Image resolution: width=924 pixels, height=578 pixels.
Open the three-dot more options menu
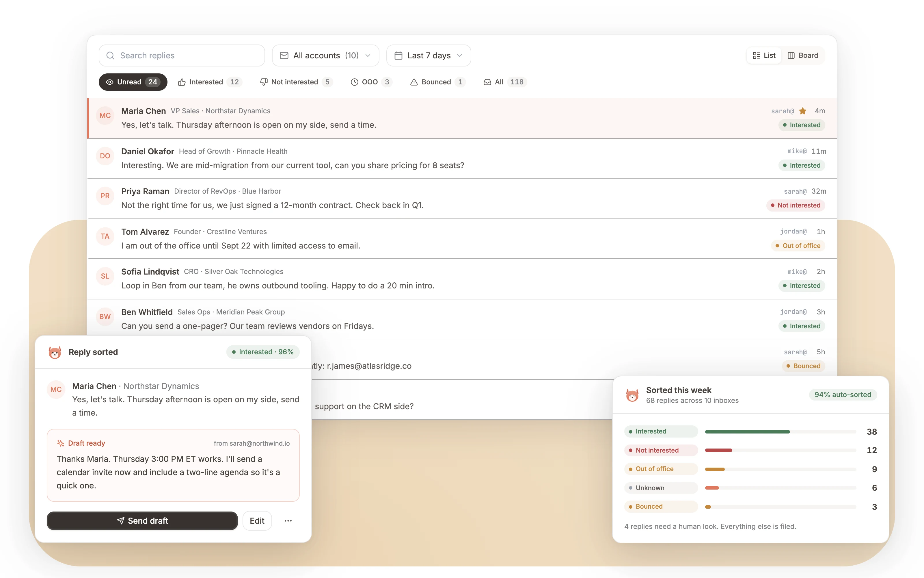click(x=288, y=521)
